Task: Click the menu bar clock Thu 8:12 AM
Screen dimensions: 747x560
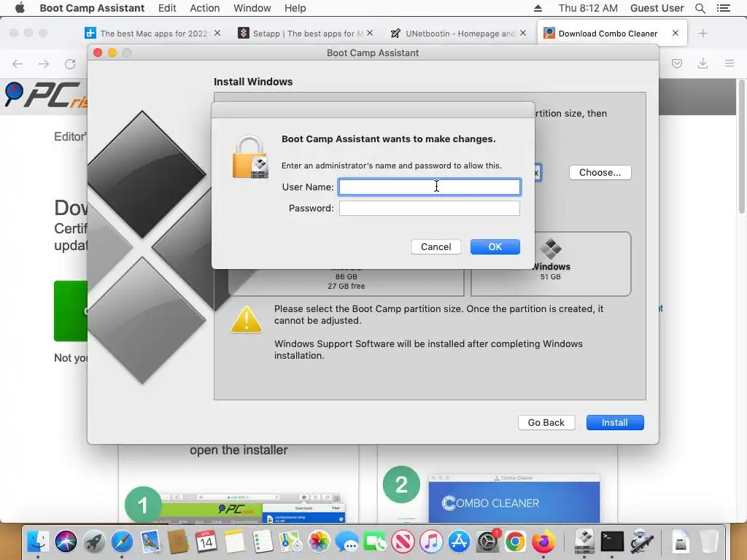Action: [x=588, y=8]
